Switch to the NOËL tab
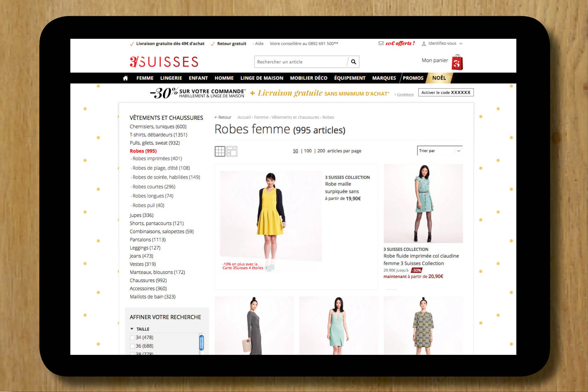Screen dimensions: 588x392 click(x=439, y=78)
